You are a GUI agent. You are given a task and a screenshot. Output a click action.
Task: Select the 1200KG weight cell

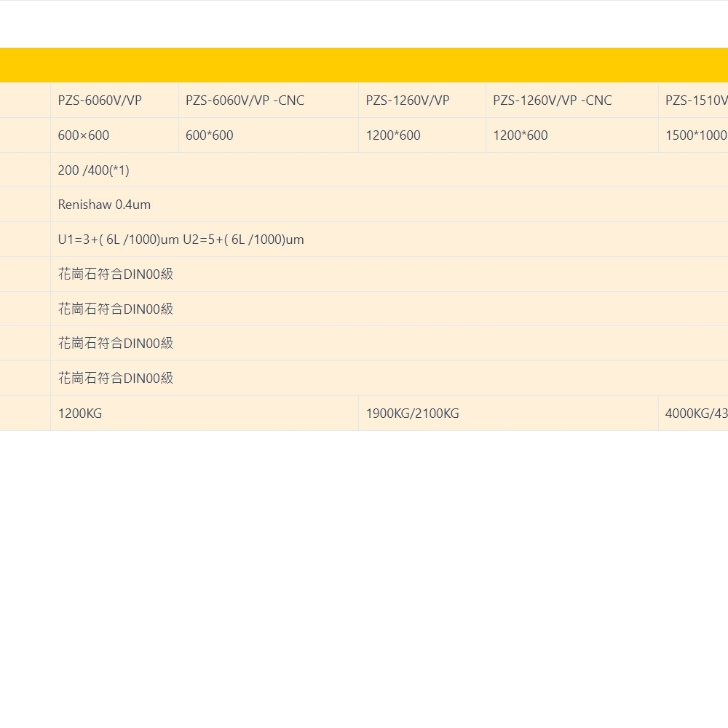coord(80,414)
